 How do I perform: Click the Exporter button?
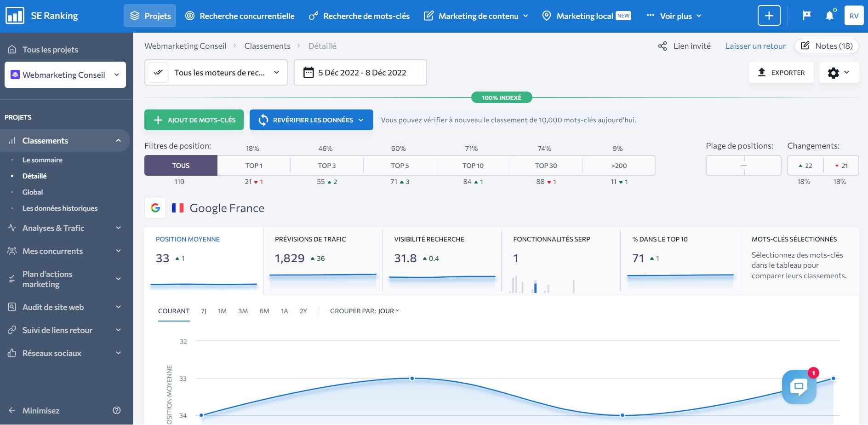(781, 73)
